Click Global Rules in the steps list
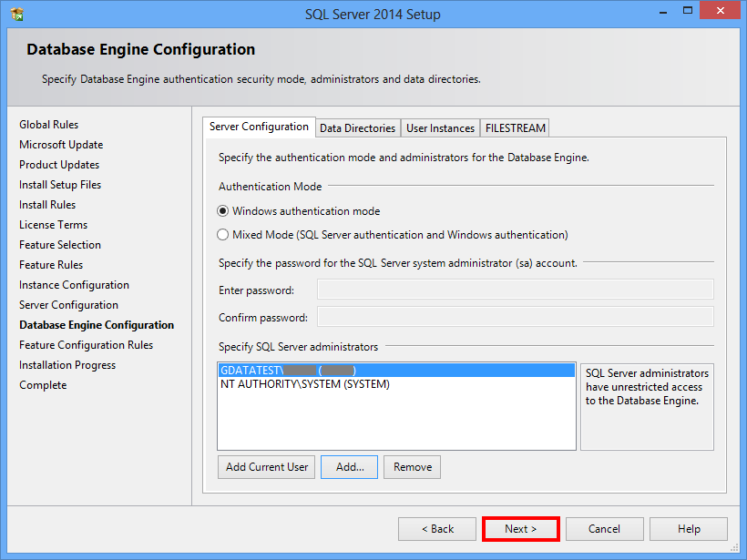 coord(48,125)
